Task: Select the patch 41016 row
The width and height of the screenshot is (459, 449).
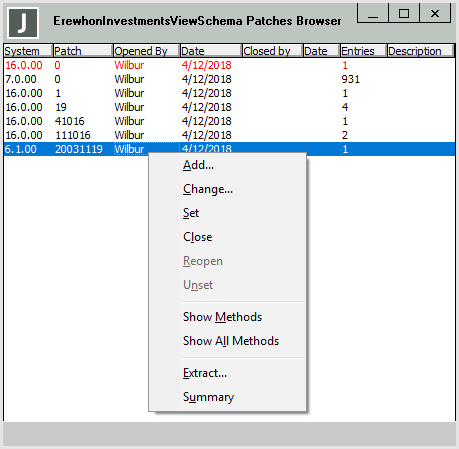Action: [229, 121]
